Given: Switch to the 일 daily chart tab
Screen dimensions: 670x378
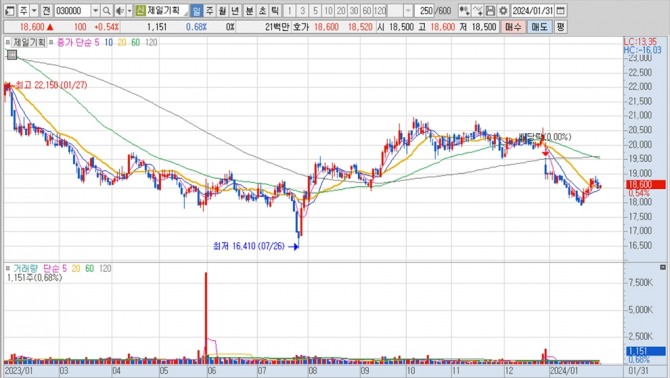Looking at the screenshot, I should click(x=196, y=11).
